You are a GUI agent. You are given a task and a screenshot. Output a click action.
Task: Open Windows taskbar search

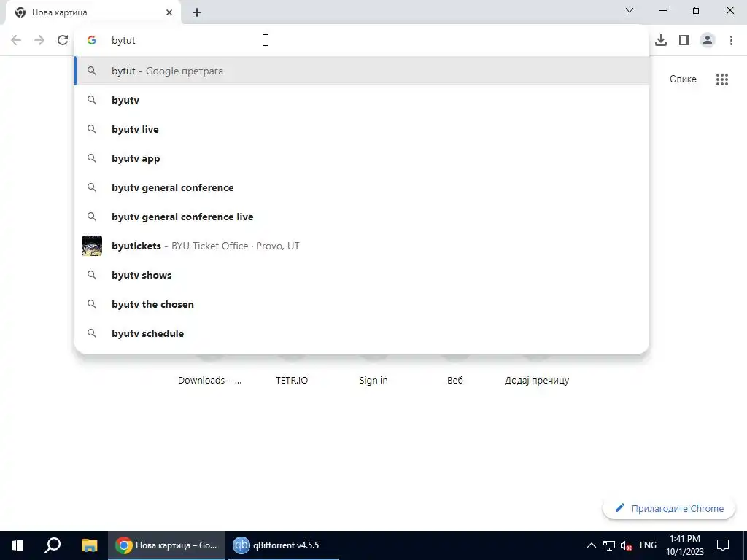tap(53, 545)
